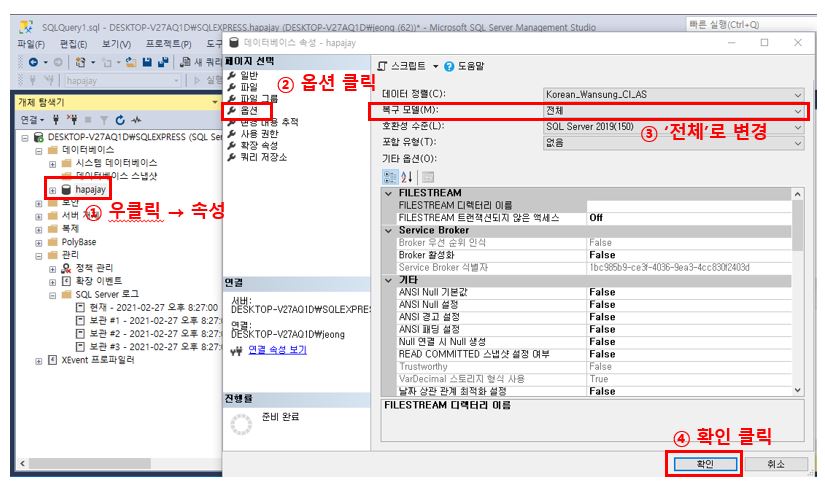Click the Stop square icon in Object Explorer
The width and height of the screenshot is (825, 482).
[x=88, y=120]
